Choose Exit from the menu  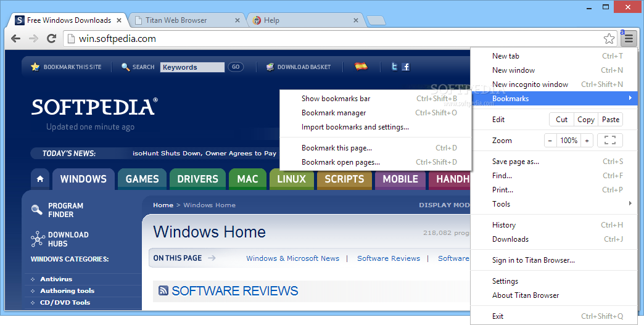coord(554,316)
